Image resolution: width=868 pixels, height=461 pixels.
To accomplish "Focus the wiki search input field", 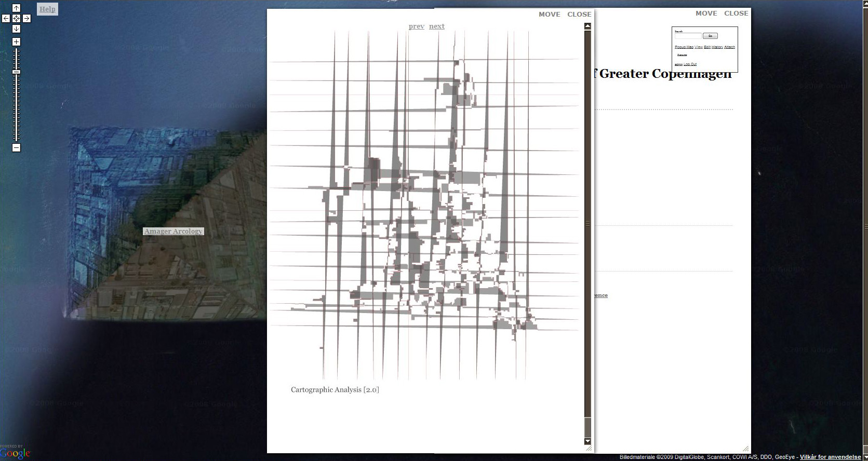I will (x=688, y=36).
